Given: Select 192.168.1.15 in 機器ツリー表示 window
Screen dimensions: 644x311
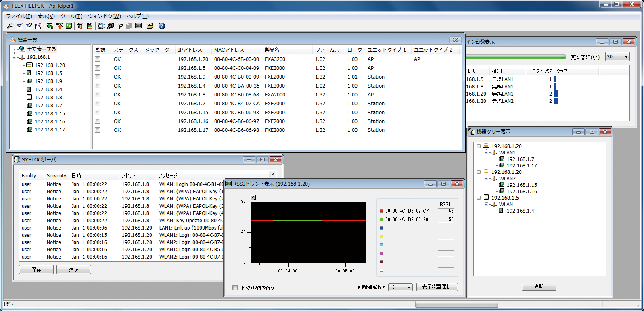Looking at the screenshot, I should pyautogui.click(x=522, y=185).
